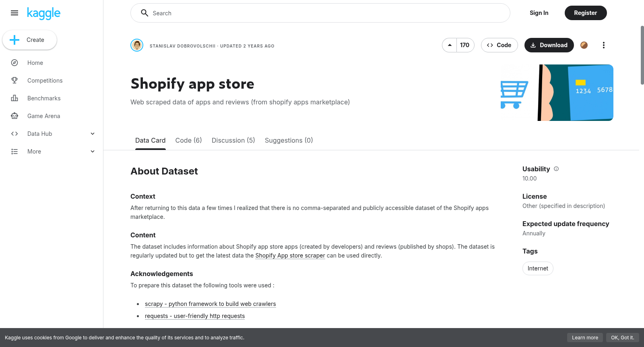Click the Shopify app store title
The height and width of the screenshot is (347, 644).
pos(192,84)
